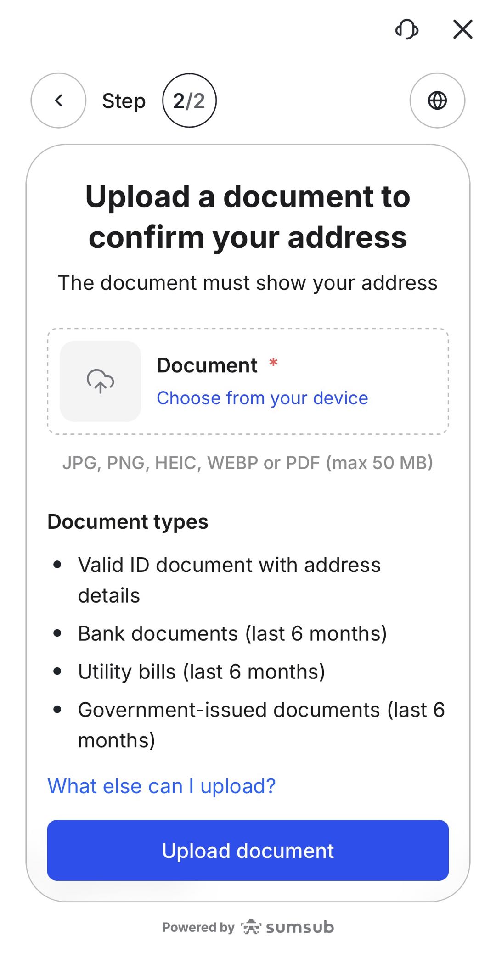496x980 pixels.
Task: Select 'Government-issued documents' list item
Action: [x=261, y=725]
